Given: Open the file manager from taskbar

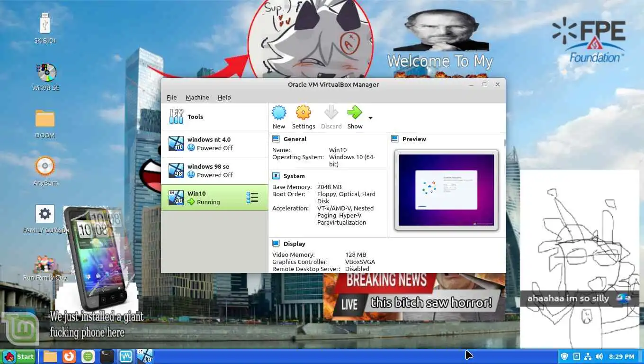Looking at the screenshot, I should [x=50, y=356].
